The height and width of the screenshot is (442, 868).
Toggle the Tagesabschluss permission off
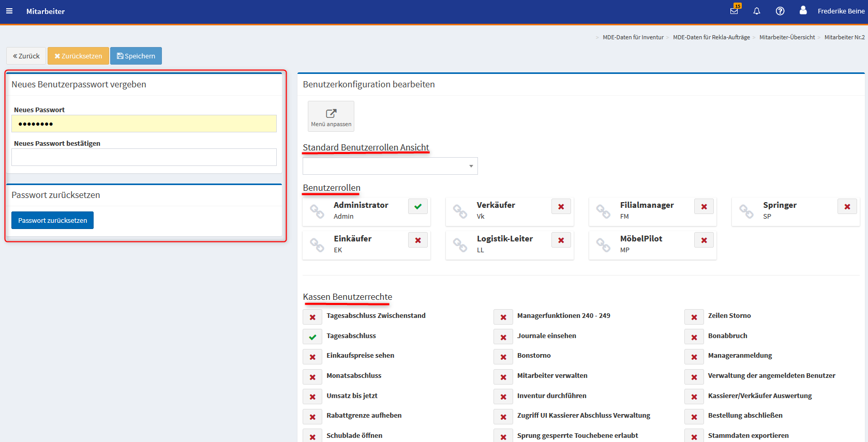[x=312, y=337]
